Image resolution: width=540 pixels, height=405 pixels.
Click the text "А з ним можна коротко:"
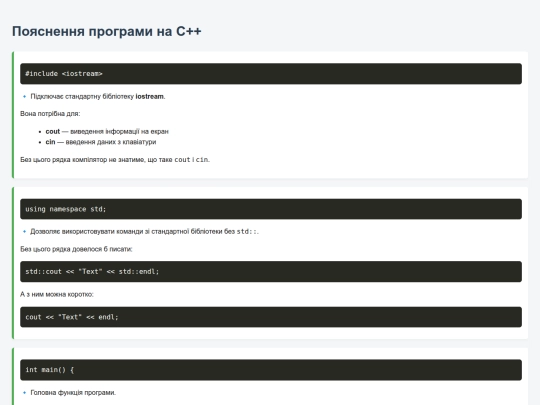(x=57, y=294)
